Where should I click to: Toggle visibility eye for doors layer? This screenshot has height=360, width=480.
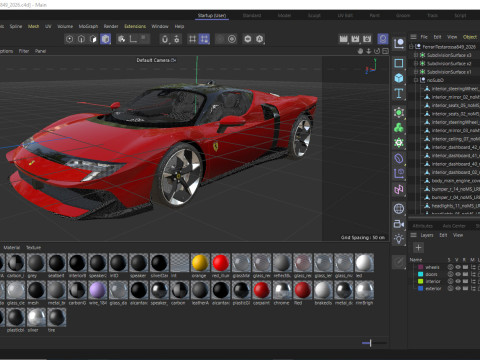[458, 274]
